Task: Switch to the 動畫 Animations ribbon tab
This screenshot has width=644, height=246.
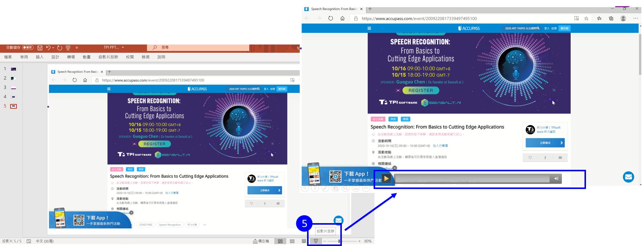Action: [87, 57]
